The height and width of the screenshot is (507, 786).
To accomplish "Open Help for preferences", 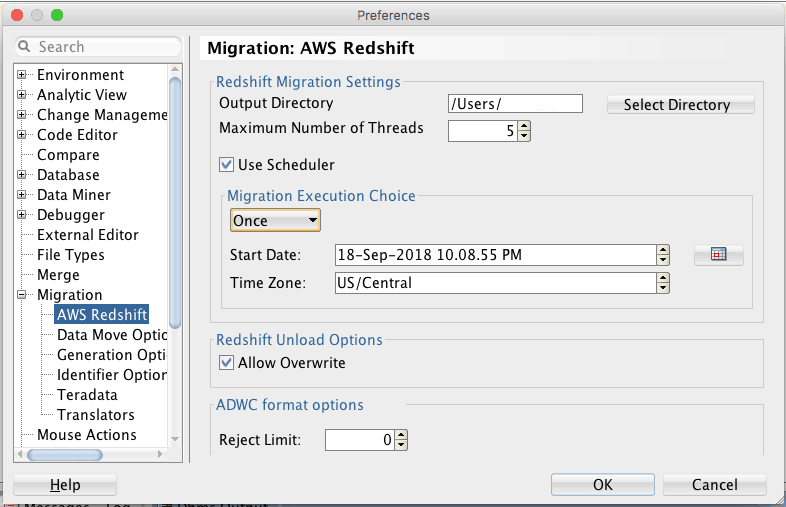I will (x=65, y=484).
